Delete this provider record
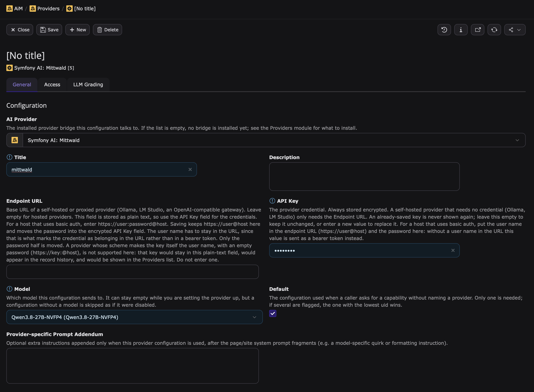The width and height of the screenshot is (534, 392). (x=107, y=30)
